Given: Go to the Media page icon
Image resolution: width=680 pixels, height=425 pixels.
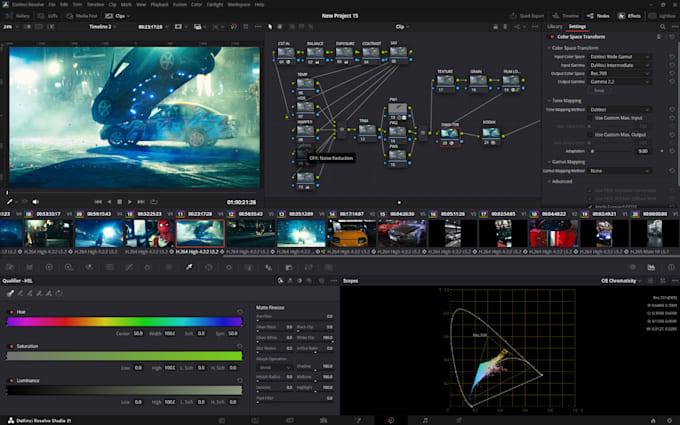Looking at the screenshot, I should (x=222, y=420).
